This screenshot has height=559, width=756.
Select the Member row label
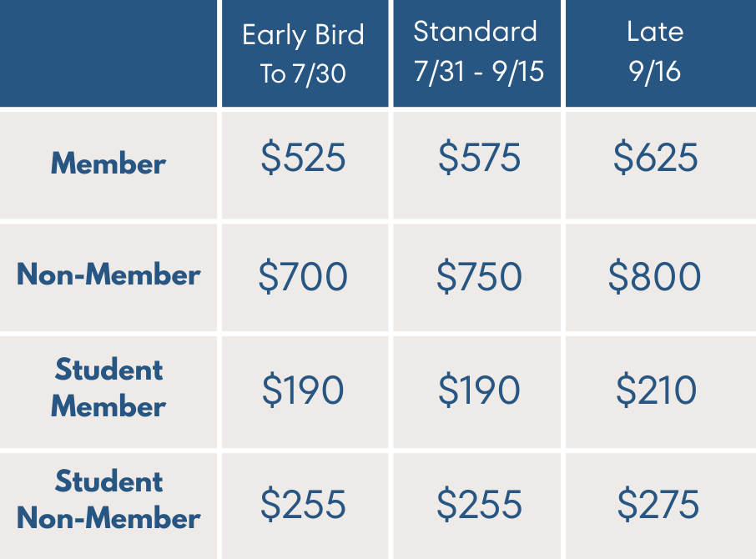(108, 164)
